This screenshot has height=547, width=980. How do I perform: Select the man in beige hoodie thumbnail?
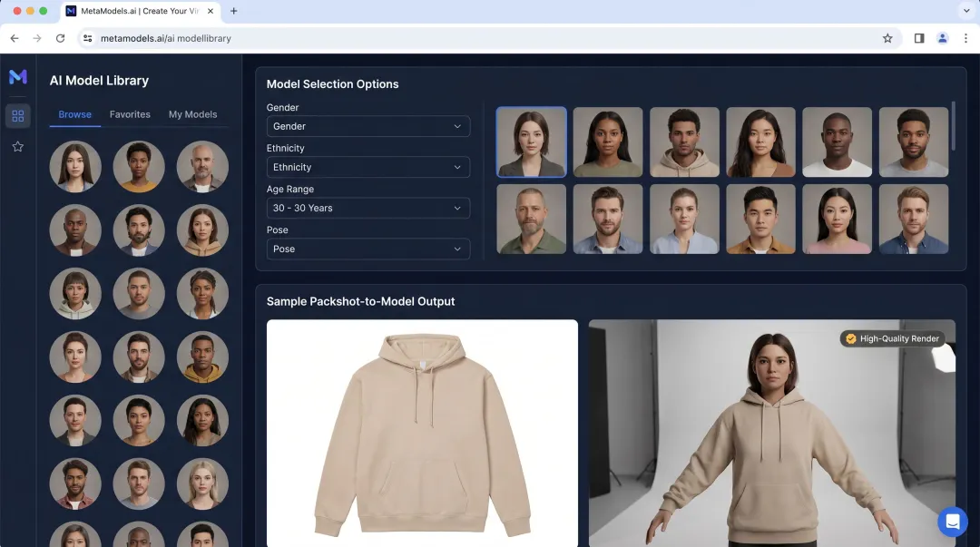(684, 142)
